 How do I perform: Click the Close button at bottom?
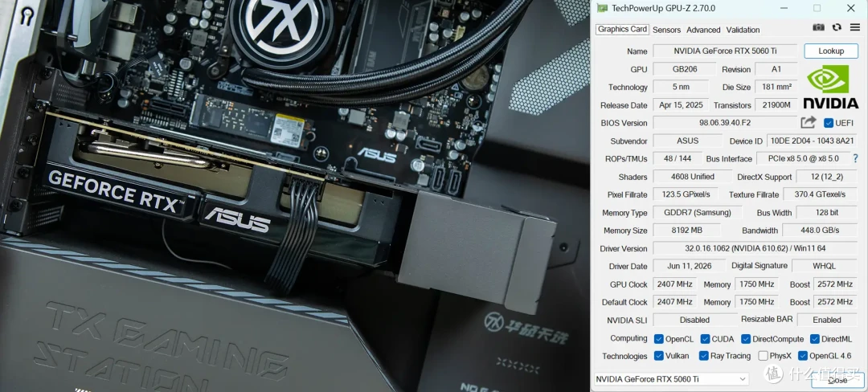837,381
